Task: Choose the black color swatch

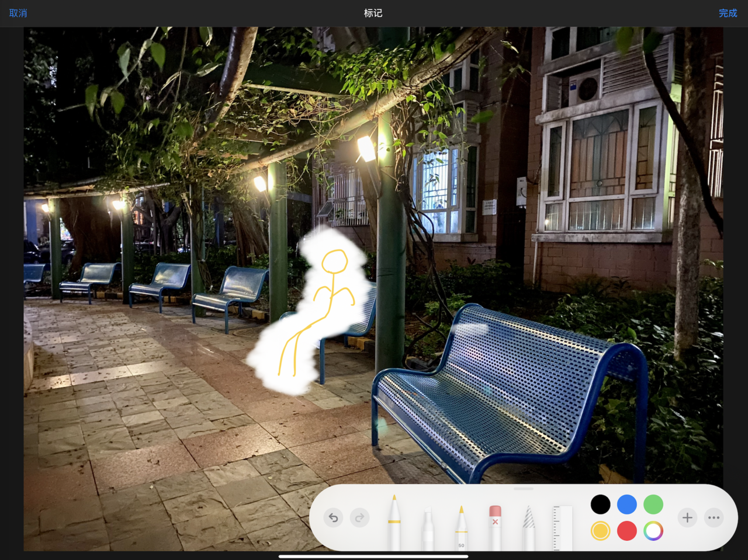Action: point(600,504)
